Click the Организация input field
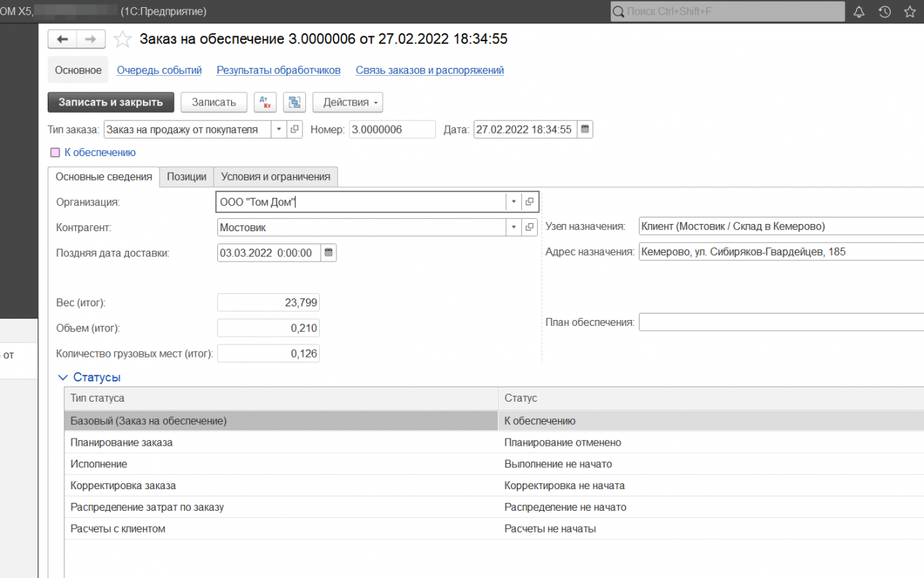This screenshot has width=924, height=578. pos(361,202)
